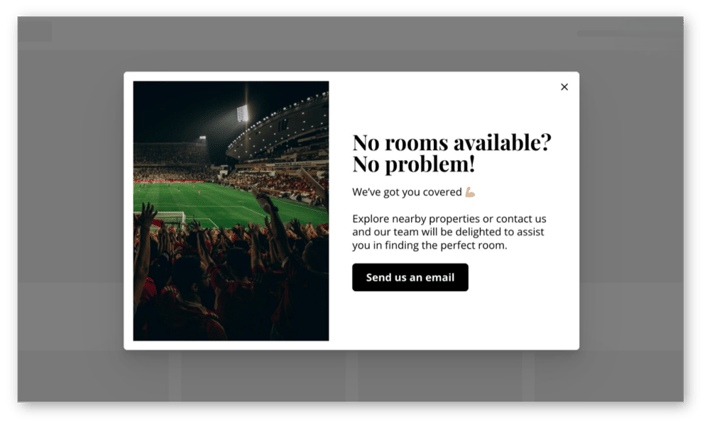Click the dimmed logo placeholder in the header

35,31
